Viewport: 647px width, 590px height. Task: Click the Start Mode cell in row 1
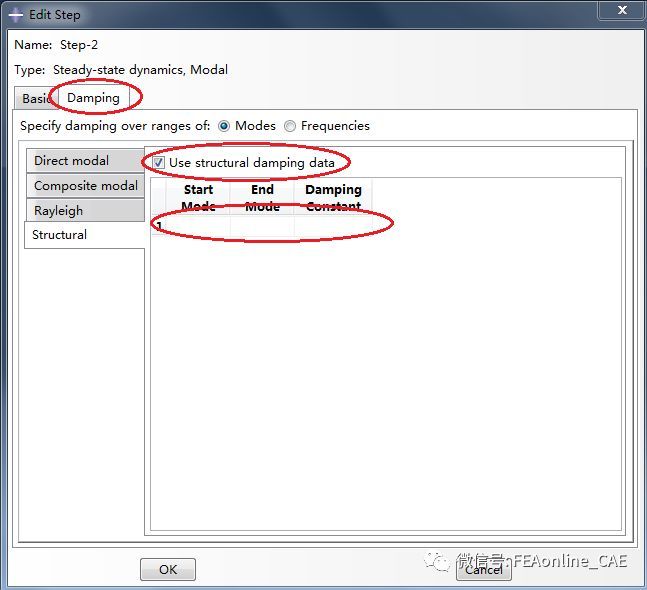(198, 226)
